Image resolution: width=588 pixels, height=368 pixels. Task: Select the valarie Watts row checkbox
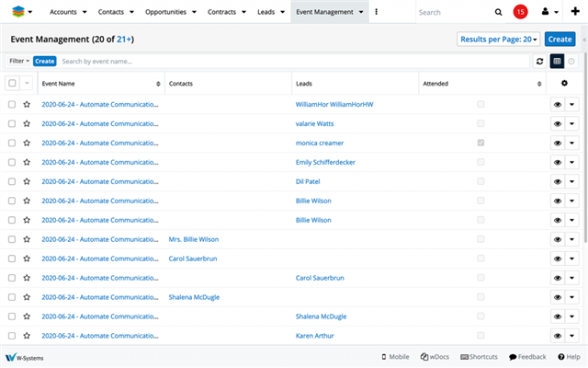[x=12, y=123]
